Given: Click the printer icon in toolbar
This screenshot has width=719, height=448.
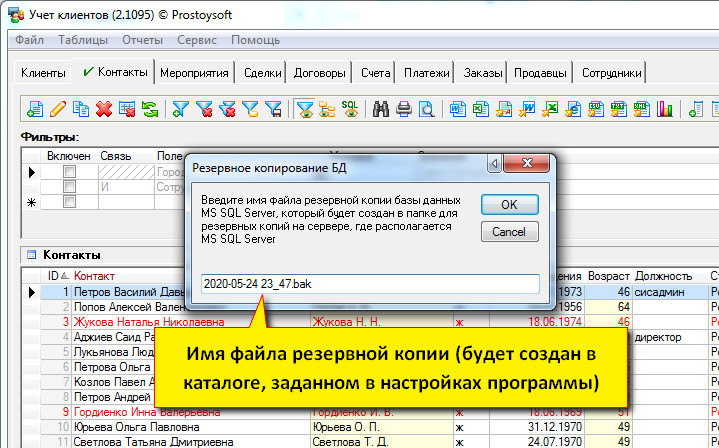Looking at the screenshot, I should click(403, 109).
